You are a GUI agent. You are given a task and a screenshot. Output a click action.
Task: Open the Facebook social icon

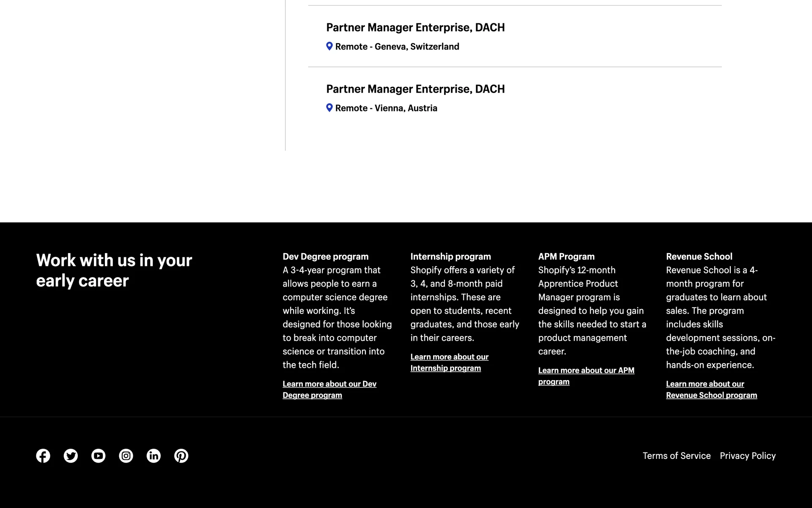click(x=43, y=456)
